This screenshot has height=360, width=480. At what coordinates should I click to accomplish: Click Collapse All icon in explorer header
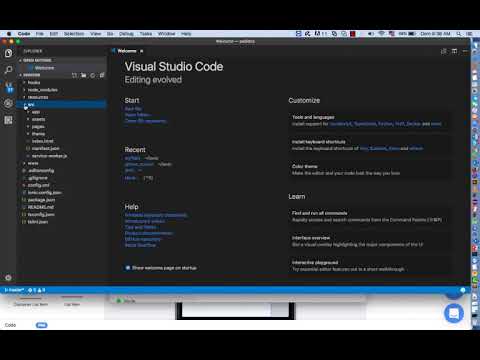(102, 75)
